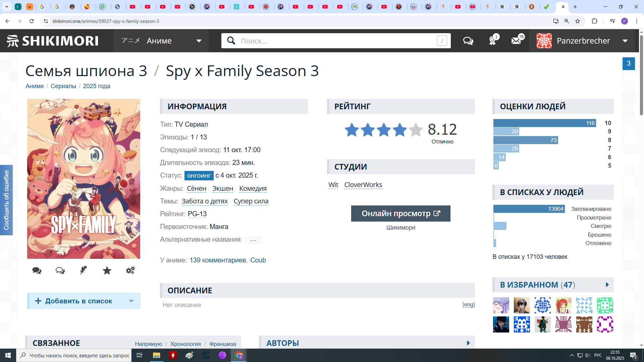Click the outlined reviews bubble icon under poster
This screenshot has height=362, width=644.
pyautogui.click(x=60, y=270)
